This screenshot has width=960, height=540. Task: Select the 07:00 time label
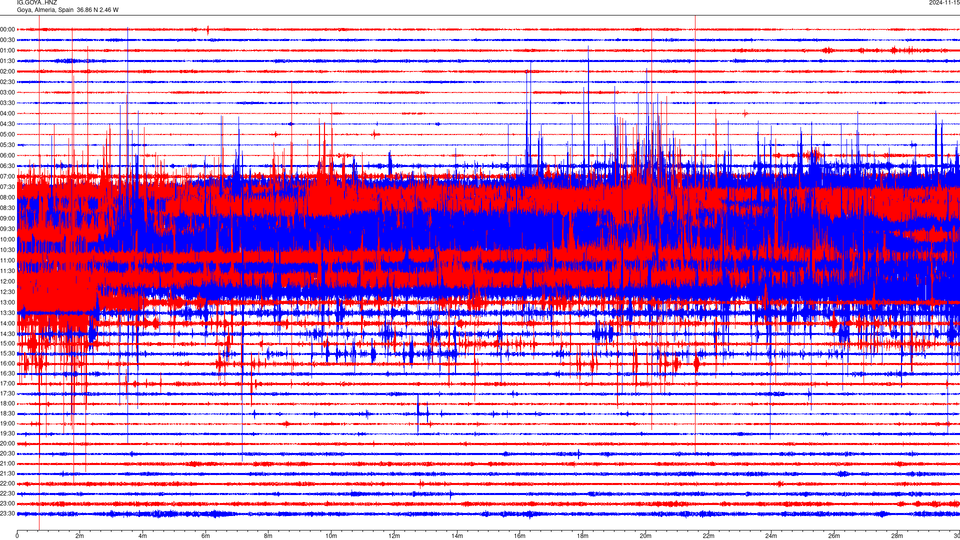pyautogui.click(x=7, y=176)
